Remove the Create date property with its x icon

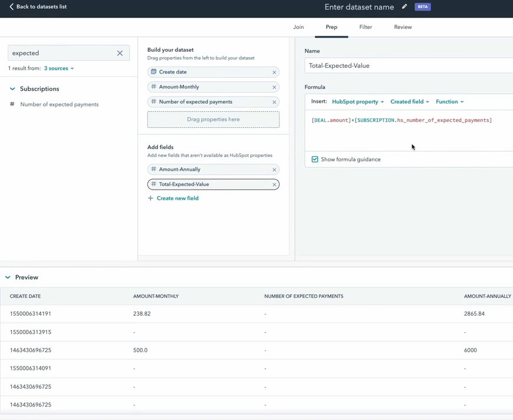point(273,71)
